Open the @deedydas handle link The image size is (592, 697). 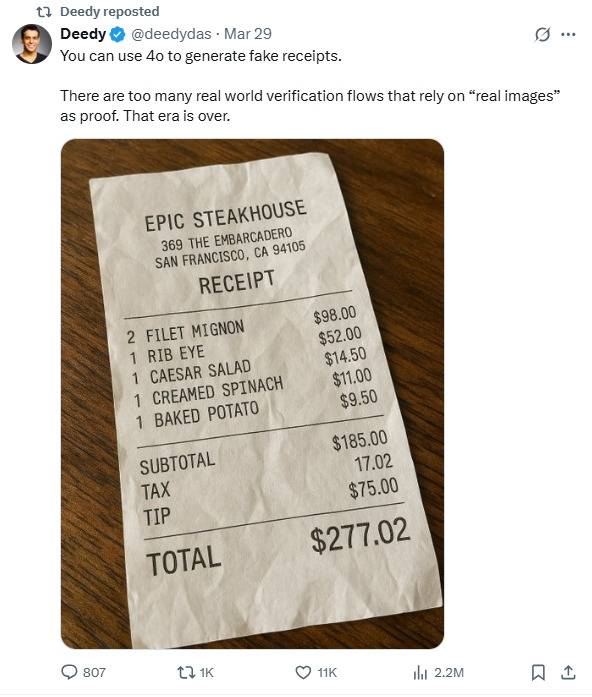[171, 34]
